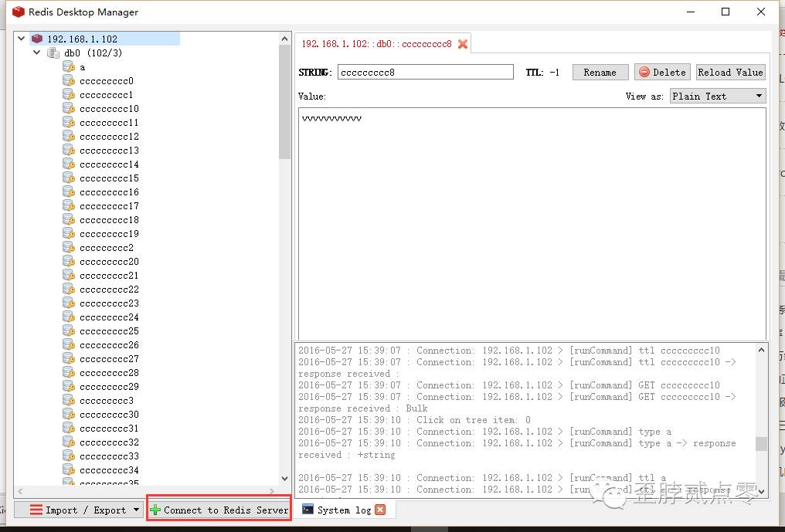Click the key icon next to cccccccccc16
This screenshot has height=532, width=785.
click(x=69, y=191)
